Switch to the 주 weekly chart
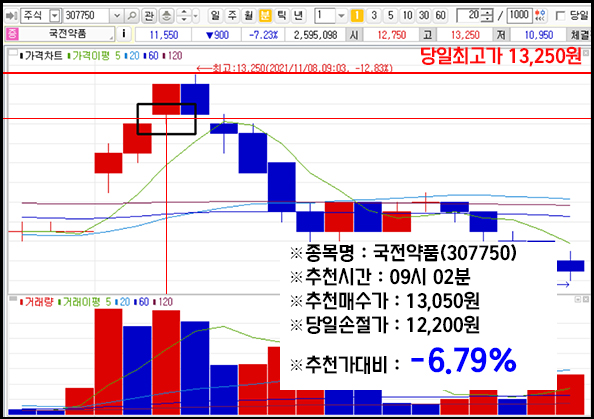Screen dimensions: 594x419 click(232, 16)
